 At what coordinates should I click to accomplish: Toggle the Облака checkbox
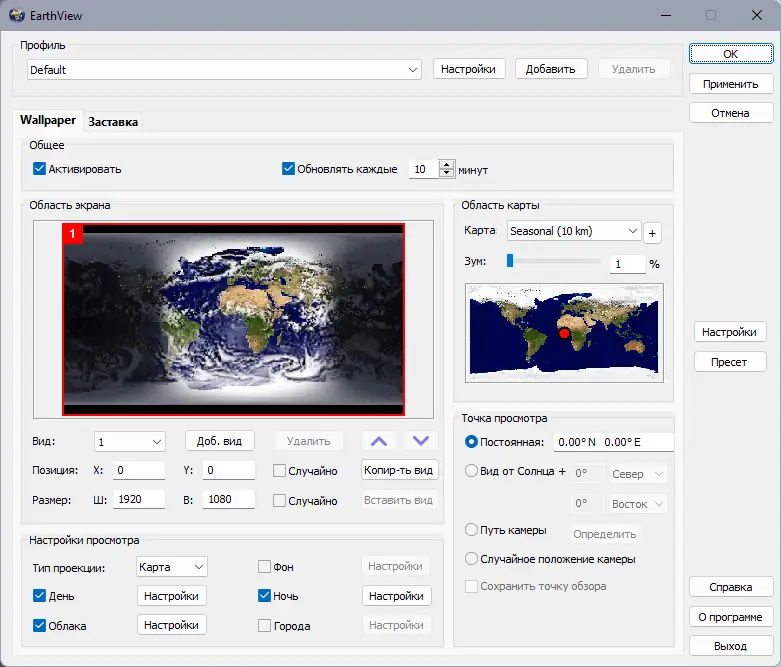point(40,626)
